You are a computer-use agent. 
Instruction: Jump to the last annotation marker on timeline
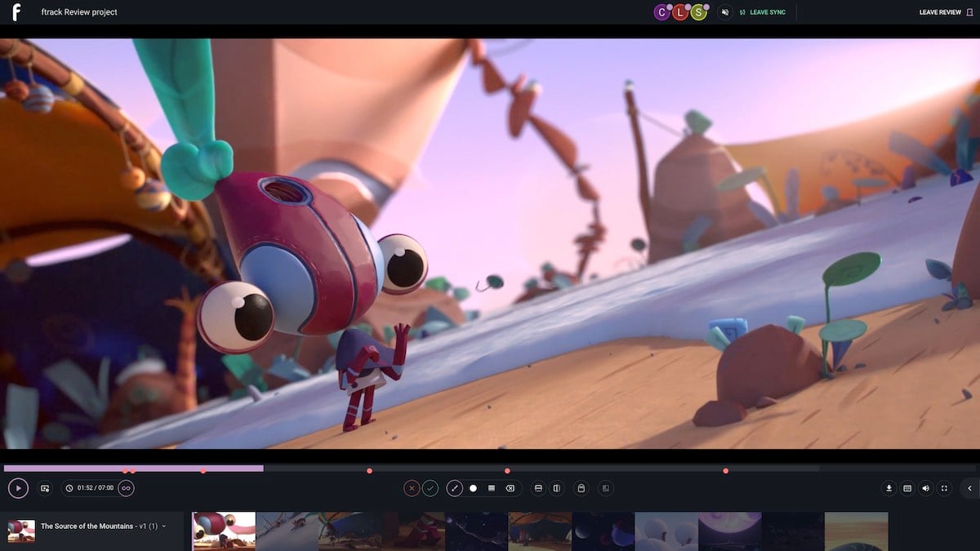(725, 470)
